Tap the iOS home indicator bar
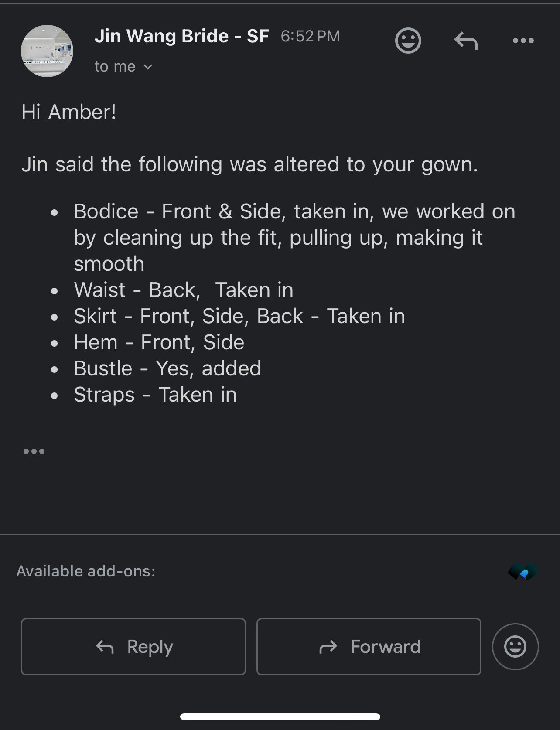The height and width of the screenshot is (730, 560). [x=280, y=716]
